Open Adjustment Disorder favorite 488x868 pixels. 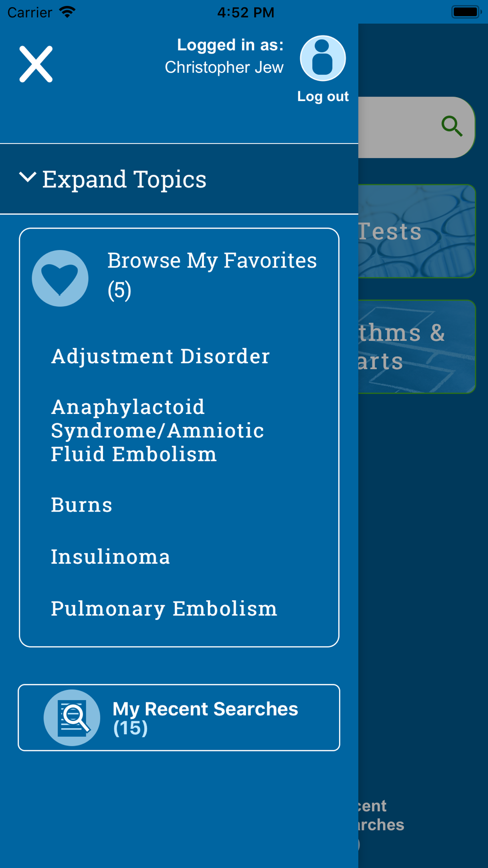pos(160,356)
